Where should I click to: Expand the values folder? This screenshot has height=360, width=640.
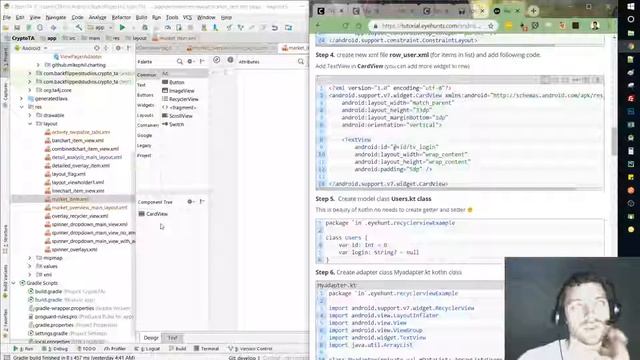tap(30, 266)
